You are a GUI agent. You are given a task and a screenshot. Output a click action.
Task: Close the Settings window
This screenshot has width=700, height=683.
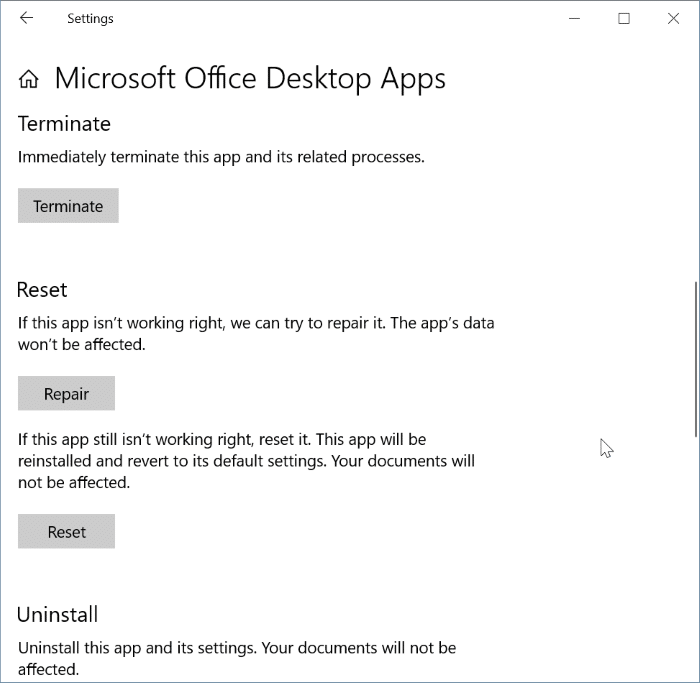(x=673, y=18)
